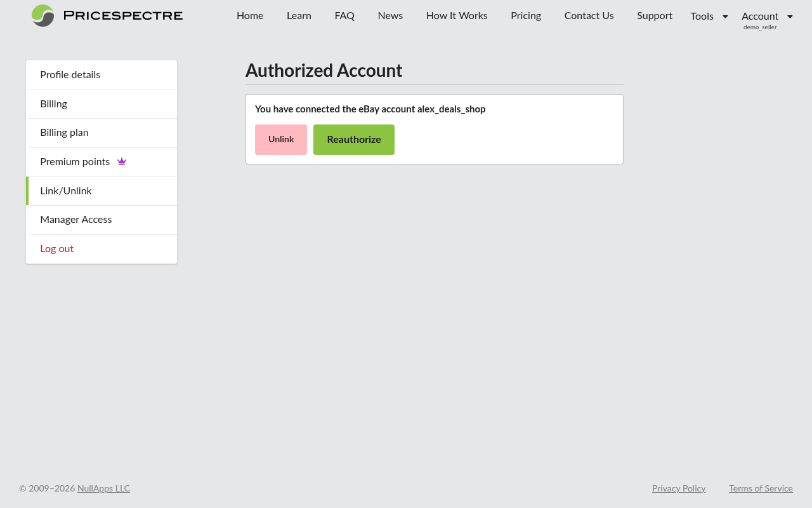The image size is (812, 508).
Task: Open the Privacy Policy link
Action: click(679, 488)
